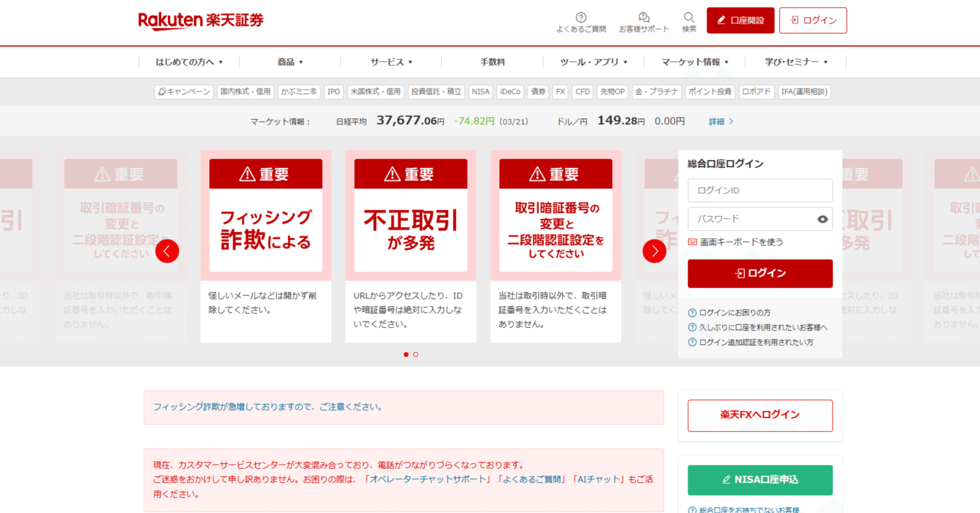Open オペレーターチャットサポート link
The image size is (980, 513).
coord(428,479)
